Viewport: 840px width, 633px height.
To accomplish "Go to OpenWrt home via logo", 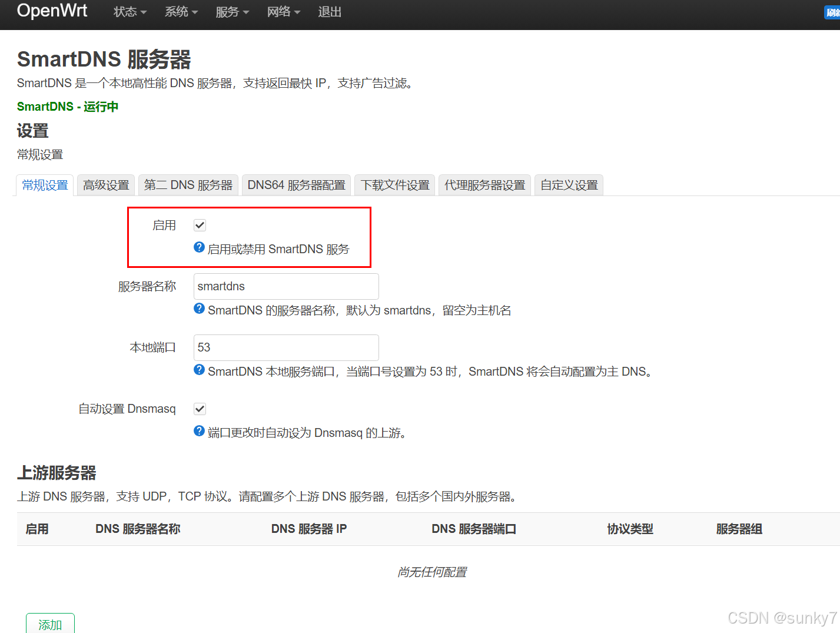I will 52,11.
